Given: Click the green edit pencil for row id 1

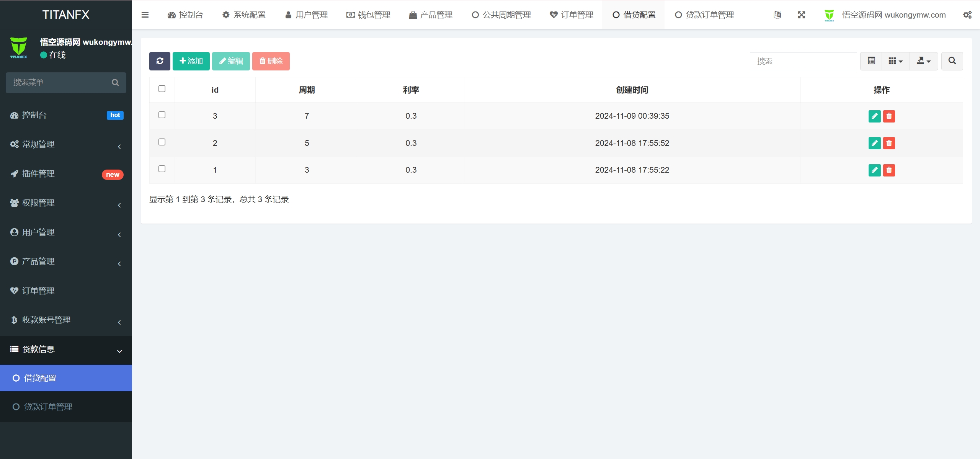Looking at the screenshot, I should (874, 170).
